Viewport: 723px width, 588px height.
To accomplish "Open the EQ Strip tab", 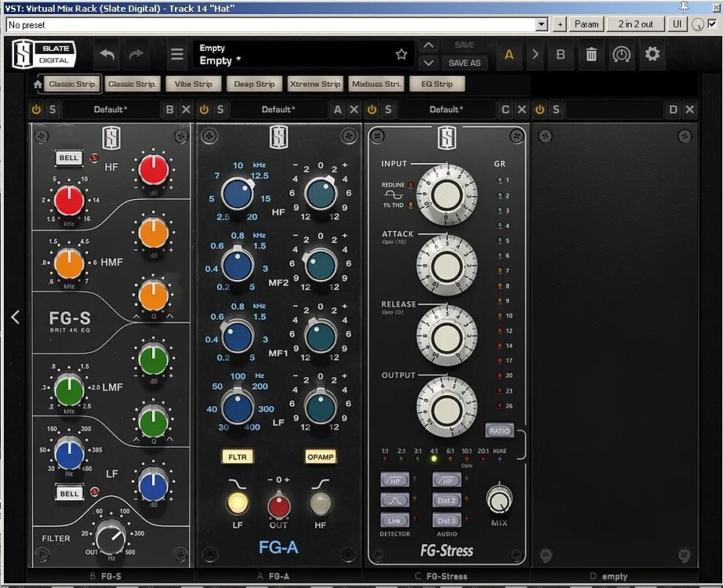I will tap(437, 84).
